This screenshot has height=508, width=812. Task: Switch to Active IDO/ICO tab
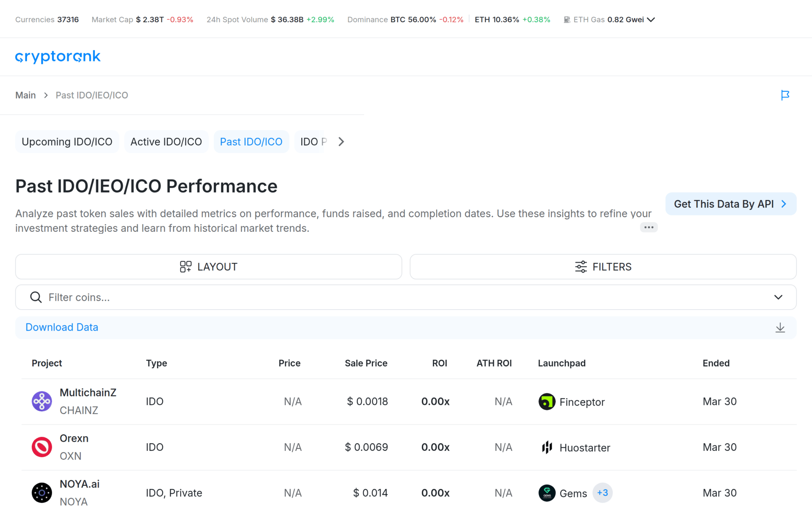click(x=166, y=142)
